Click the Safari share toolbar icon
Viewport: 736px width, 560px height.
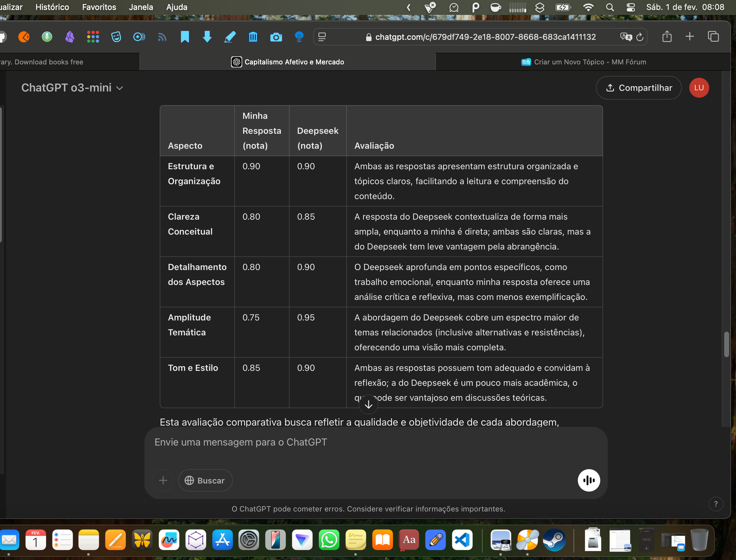[667, 36]
